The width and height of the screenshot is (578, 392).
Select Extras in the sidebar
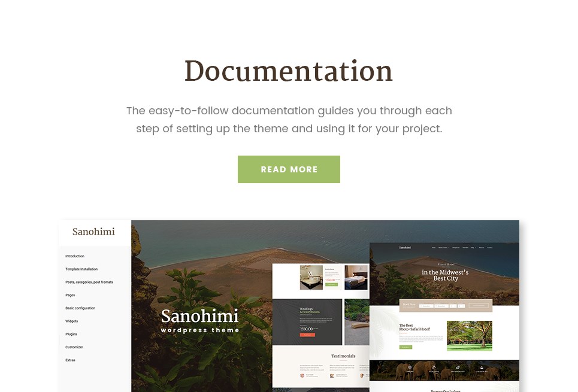pos(70,360)
